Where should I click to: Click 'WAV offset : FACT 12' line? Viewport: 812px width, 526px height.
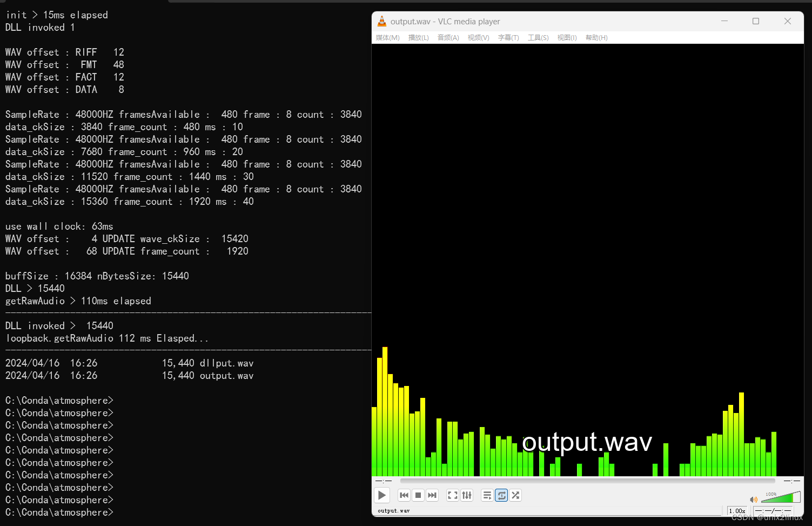pos(65,77)
